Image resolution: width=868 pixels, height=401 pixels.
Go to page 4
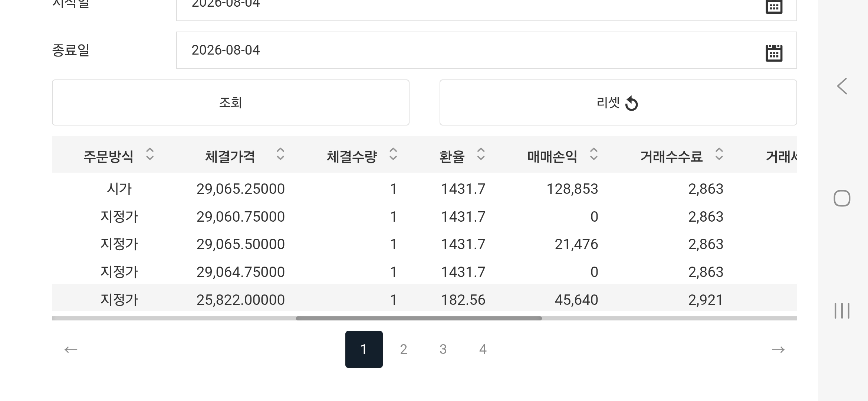483,349
